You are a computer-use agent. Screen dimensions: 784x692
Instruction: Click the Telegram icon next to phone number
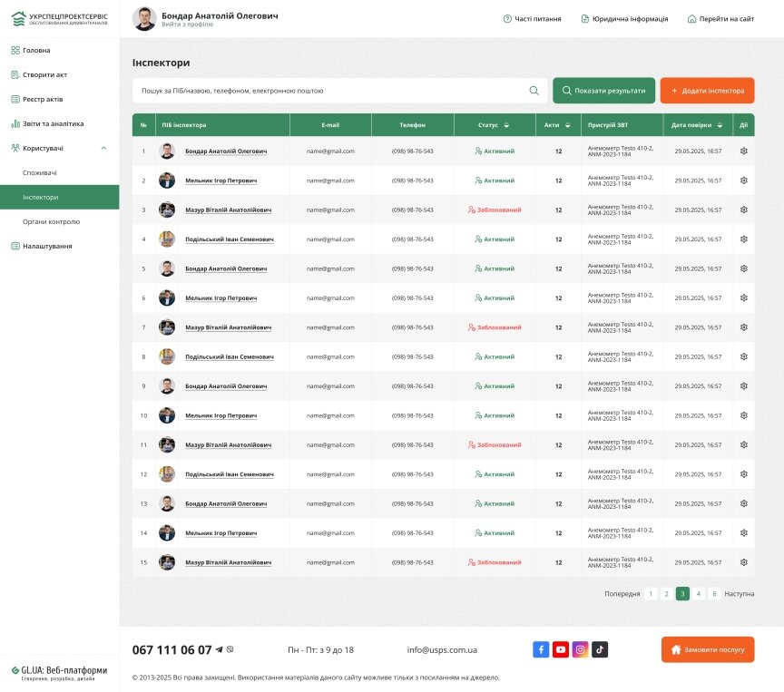coord(219,649)
